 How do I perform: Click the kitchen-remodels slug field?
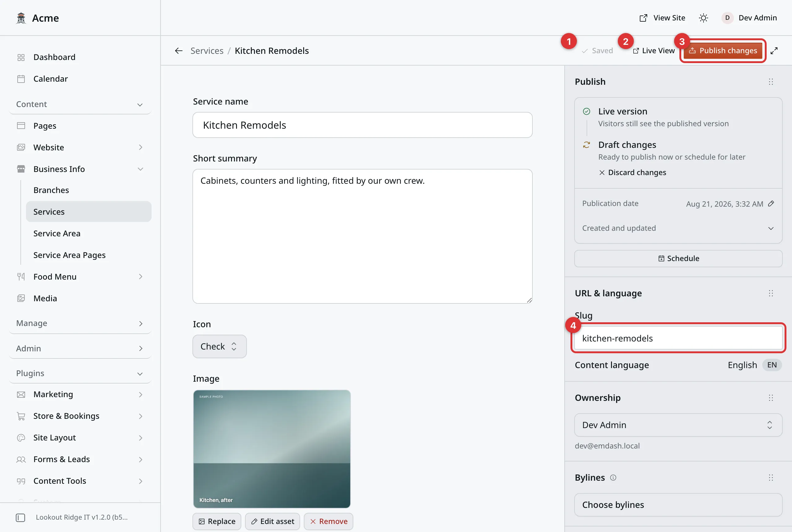coord(678,338)
